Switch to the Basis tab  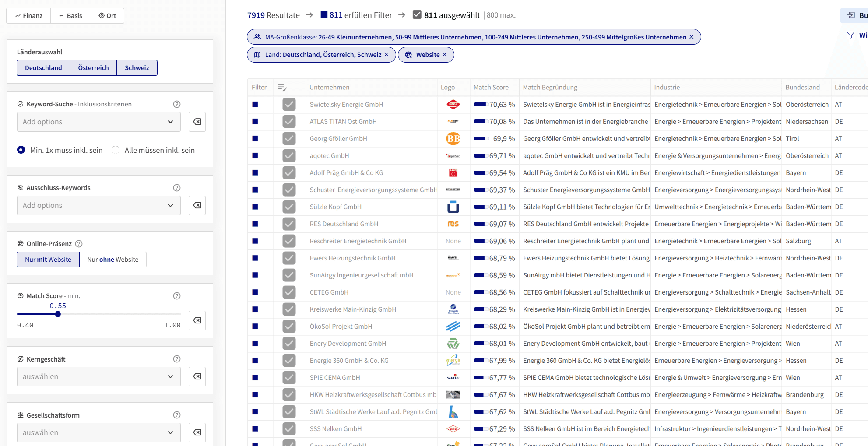(70, 16)
